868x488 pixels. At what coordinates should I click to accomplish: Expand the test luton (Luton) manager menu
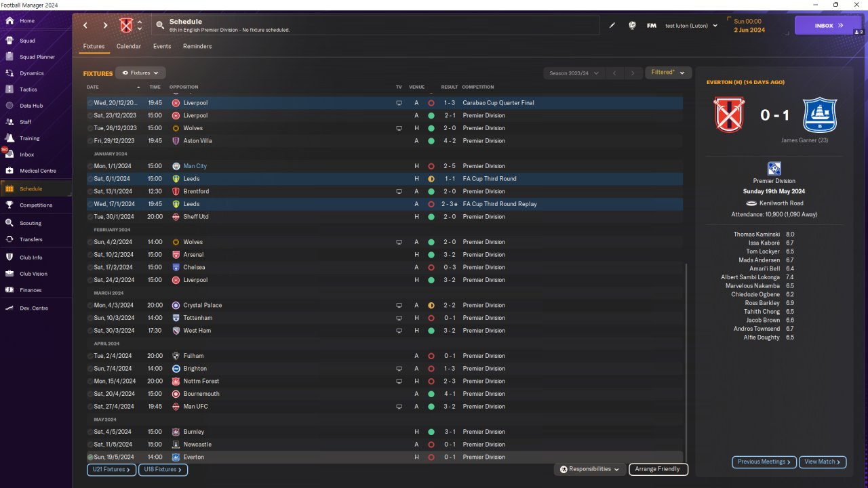click(691, 26)
